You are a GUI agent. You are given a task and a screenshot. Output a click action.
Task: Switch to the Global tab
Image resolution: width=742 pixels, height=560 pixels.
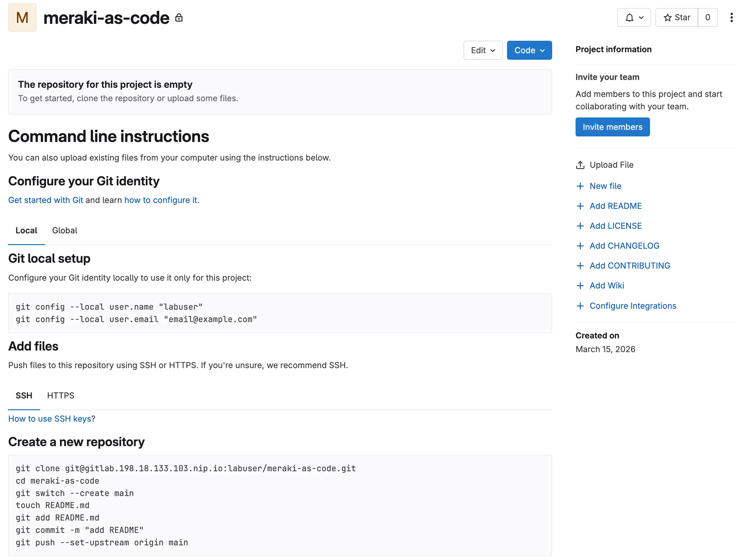point(64,230)
